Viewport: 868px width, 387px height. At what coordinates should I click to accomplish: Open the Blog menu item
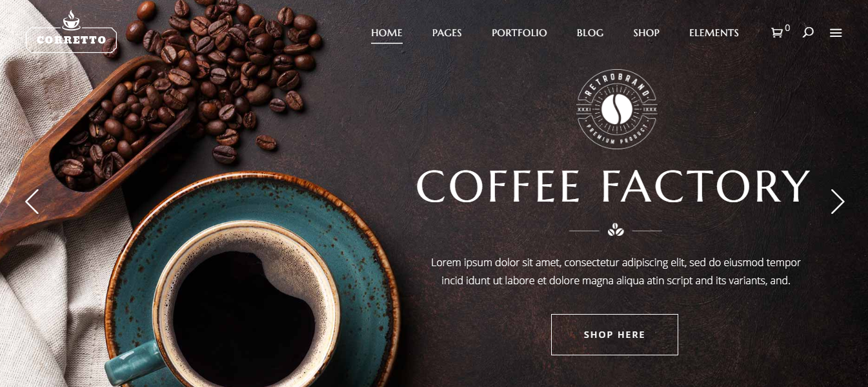(590, 33)
